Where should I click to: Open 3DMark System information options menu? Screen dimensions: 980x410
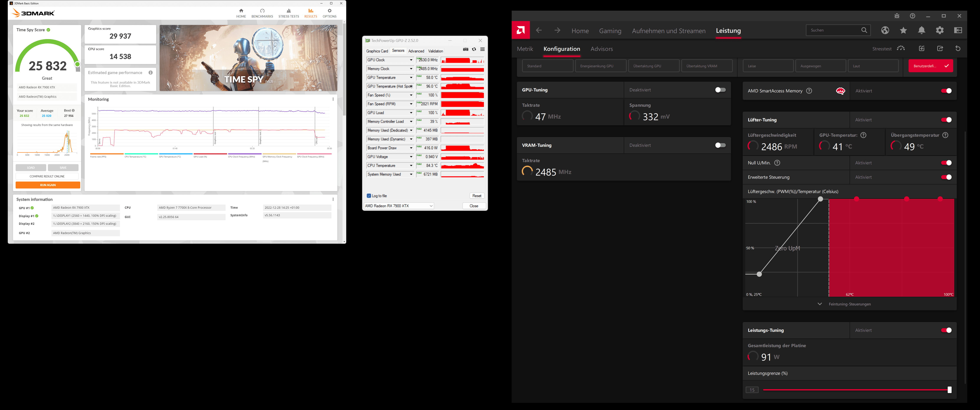click(333, 199)
